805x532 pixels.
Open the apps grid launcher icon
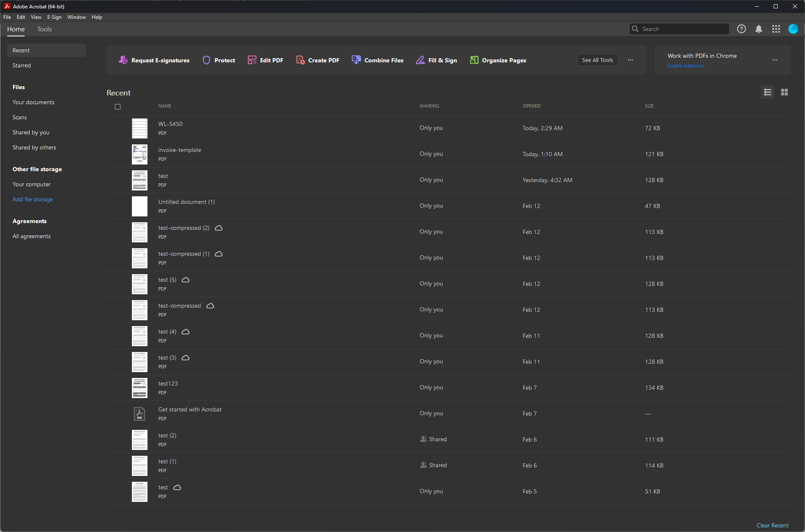coord(776,29)
